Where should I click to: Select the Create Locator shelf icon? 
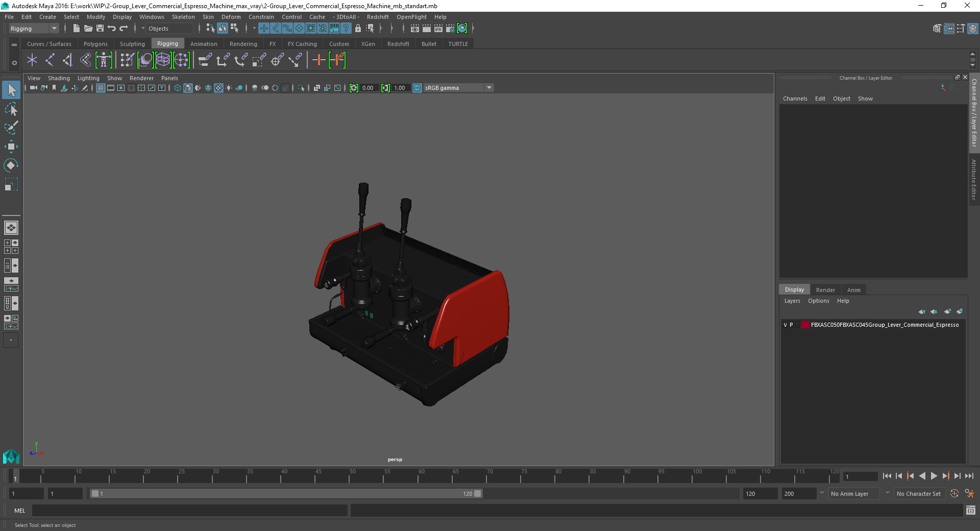pyautogui.click(x=32, y=60)
